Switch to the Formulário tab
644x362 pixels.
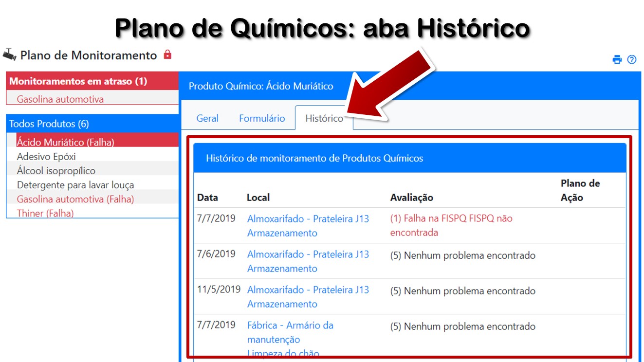point(262,118)
